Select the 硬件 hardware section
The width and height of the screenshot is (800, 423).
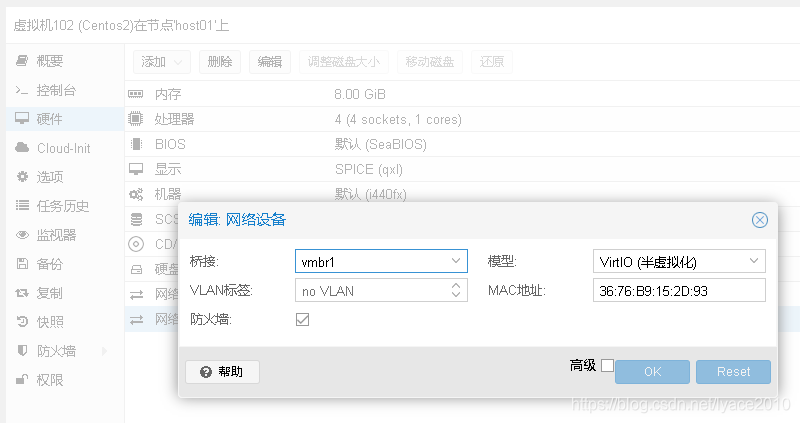point(65,119)
